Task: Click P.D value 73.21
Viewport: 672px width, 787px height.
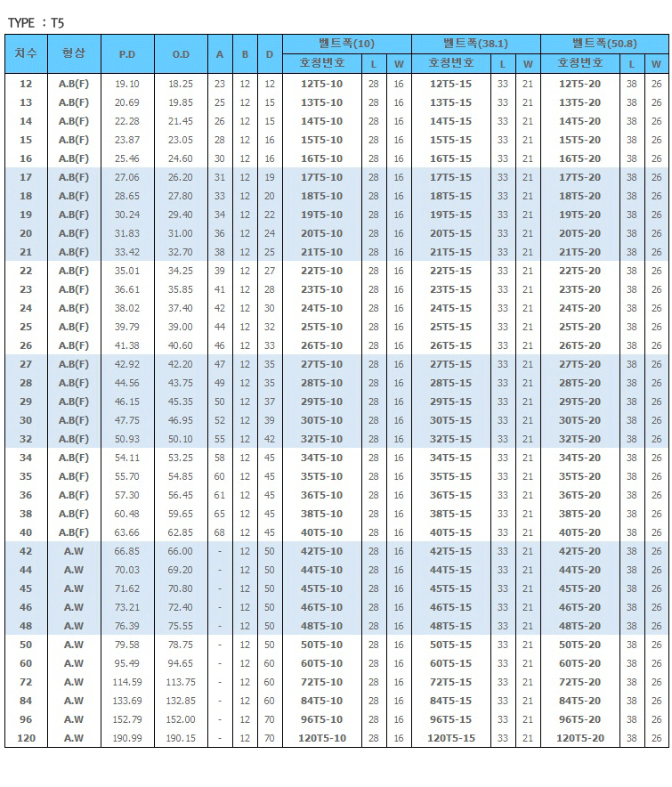Action: 127,607
